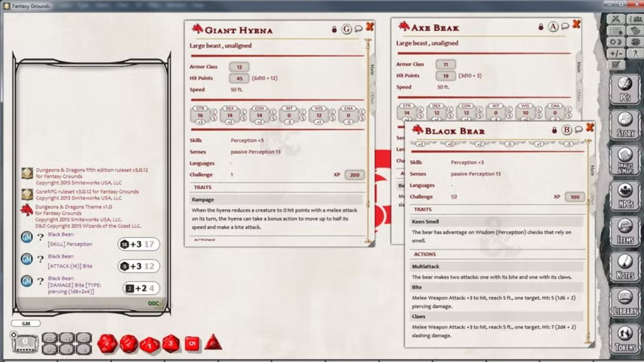Switch to Other tab on Axe Beak
This screenshot has height=362, width=644.
pyautogui.click(x=579, y=94)
